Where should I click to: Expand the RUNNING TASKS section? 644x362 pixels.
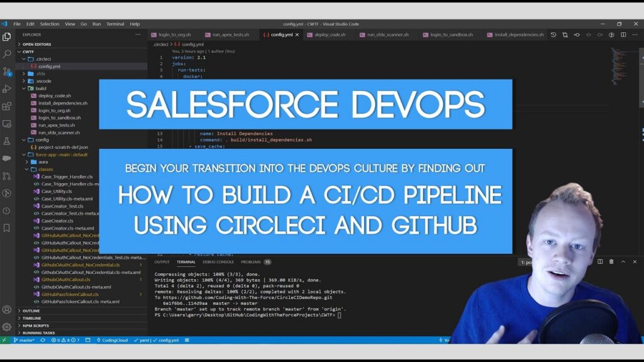38,333
